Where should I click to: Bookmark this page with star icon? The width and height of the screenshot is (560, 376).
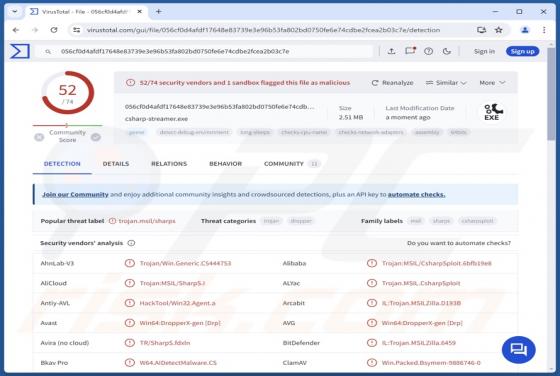coord(499,30)
